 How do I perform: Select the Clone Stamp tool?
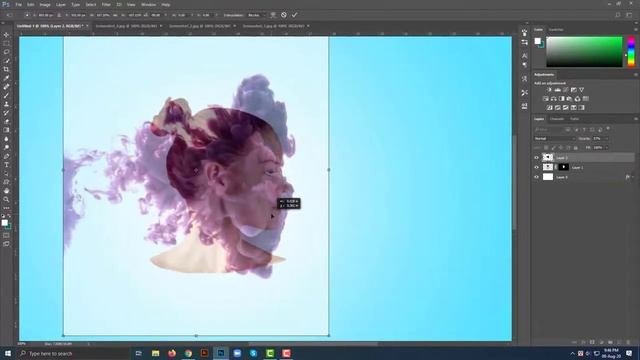pos(6,104)
